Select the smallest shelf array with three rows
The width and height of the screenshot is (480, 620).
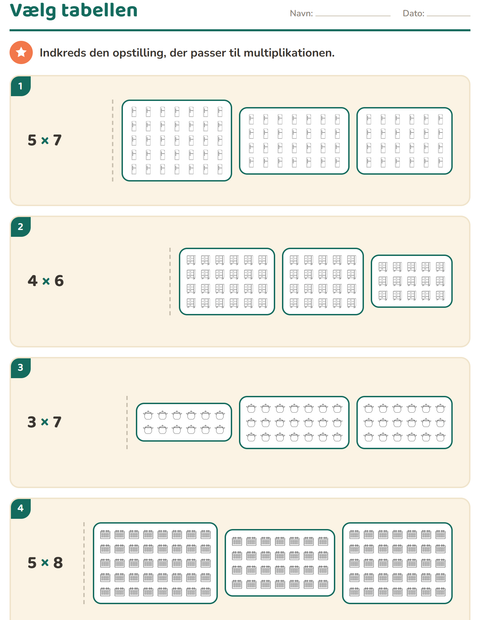click(412, 281)
